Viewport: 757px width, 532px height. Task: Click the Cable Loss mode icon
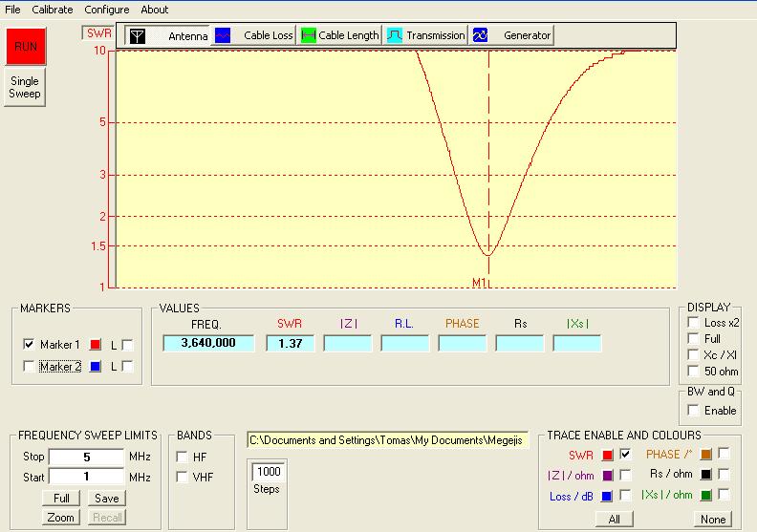point(223,35)
